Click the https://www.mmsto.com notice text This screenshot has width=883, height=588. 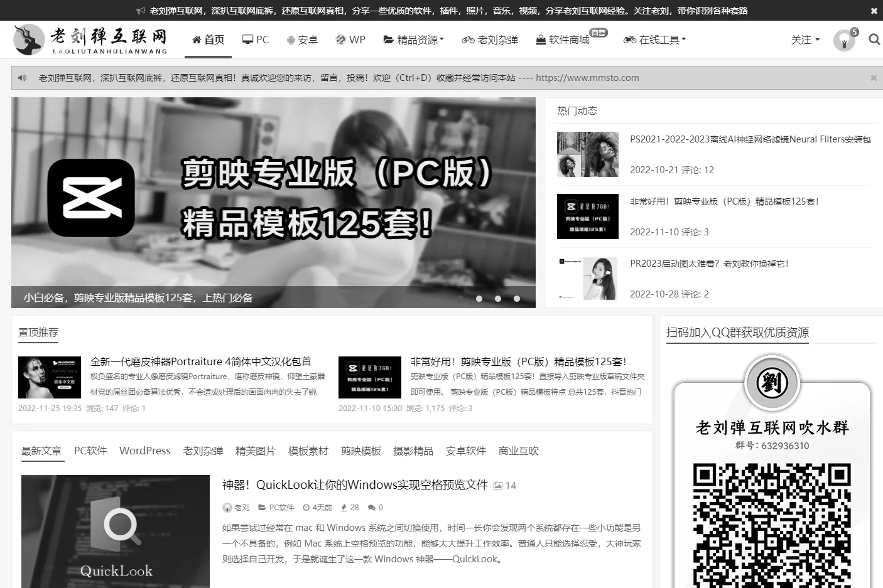pyautogui.click(x=587, y=78)
